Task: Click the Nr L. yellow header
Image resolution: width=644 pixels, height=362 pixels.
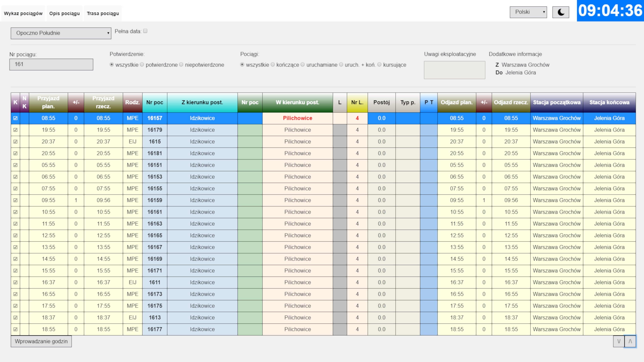Action: click(357, 102)
